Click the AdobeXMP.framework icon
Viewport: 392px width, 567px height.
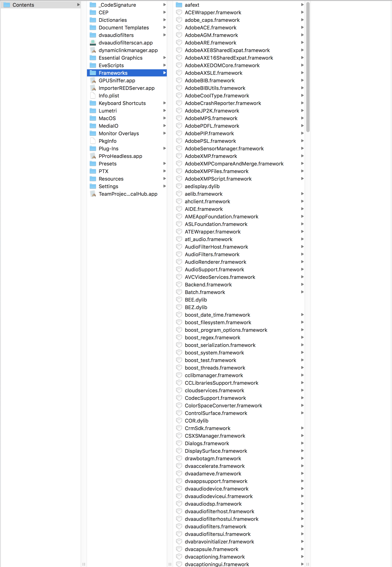[179, 156]
